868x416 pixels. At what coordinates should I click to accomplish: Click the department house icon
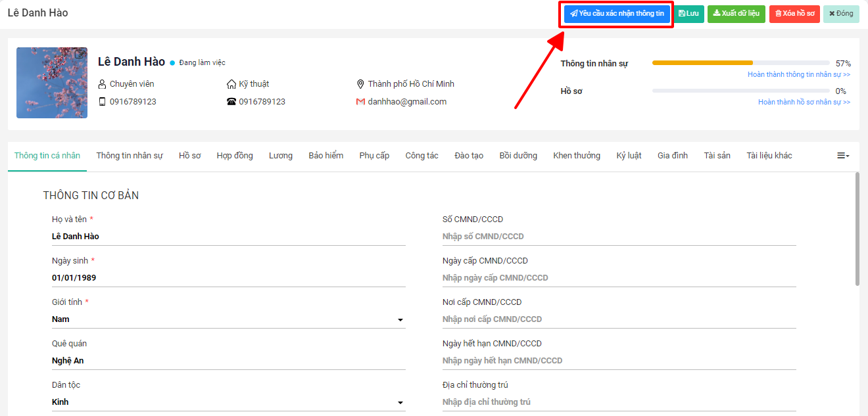pyautogui.click(x=231, y=84)
